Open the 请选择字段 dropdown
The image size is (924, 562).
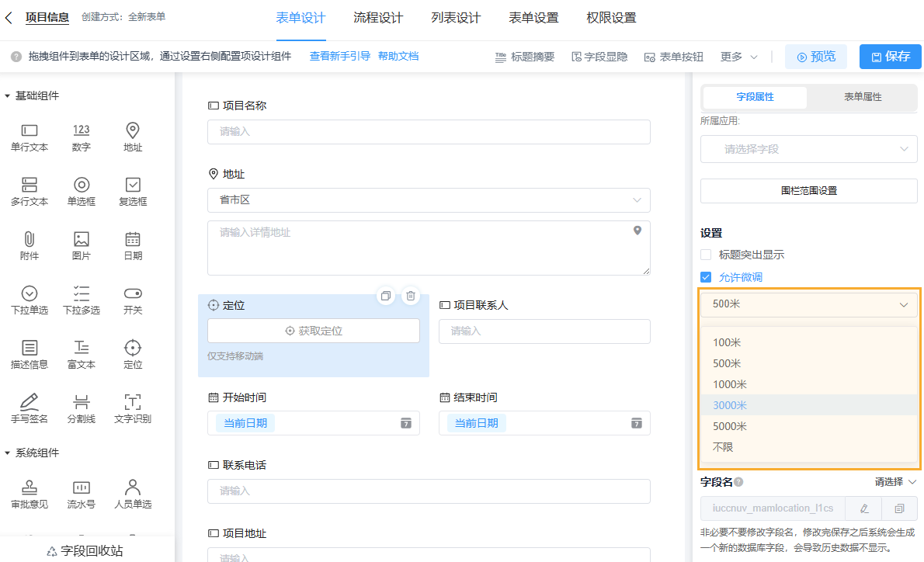(x=808, y=148)
